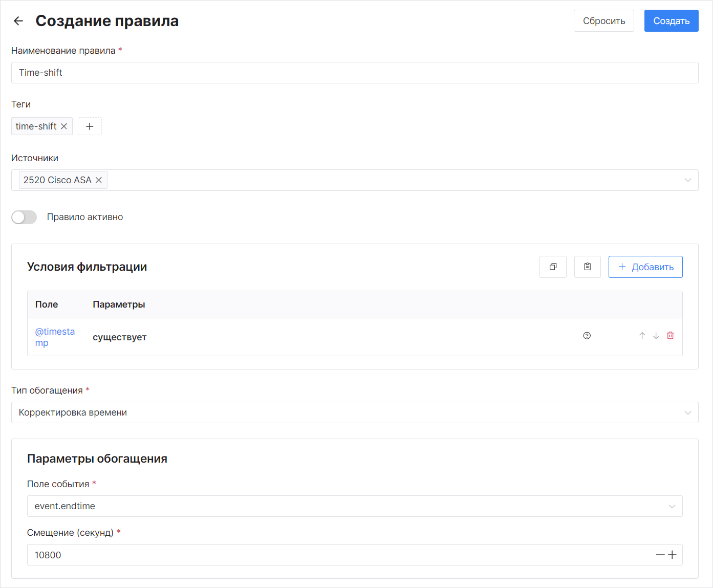The image size is (713, 588).
Task: Click the Наименование правила input field
Action: [x=354, y=73]
